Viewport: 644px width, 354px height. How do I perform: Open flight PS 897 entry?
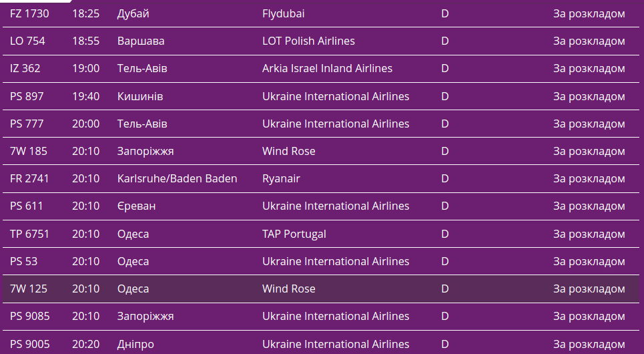point(27,96)
